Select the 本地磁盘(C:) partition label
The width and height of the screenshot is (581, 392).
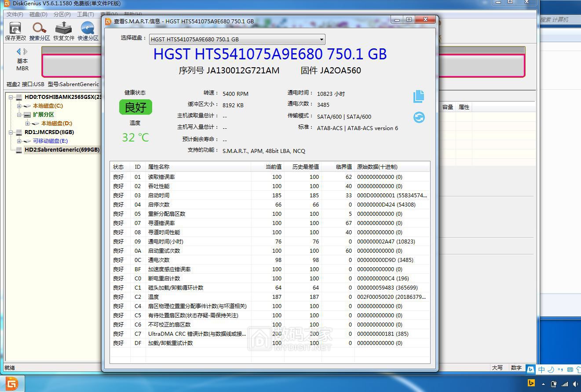coord(48,106)
